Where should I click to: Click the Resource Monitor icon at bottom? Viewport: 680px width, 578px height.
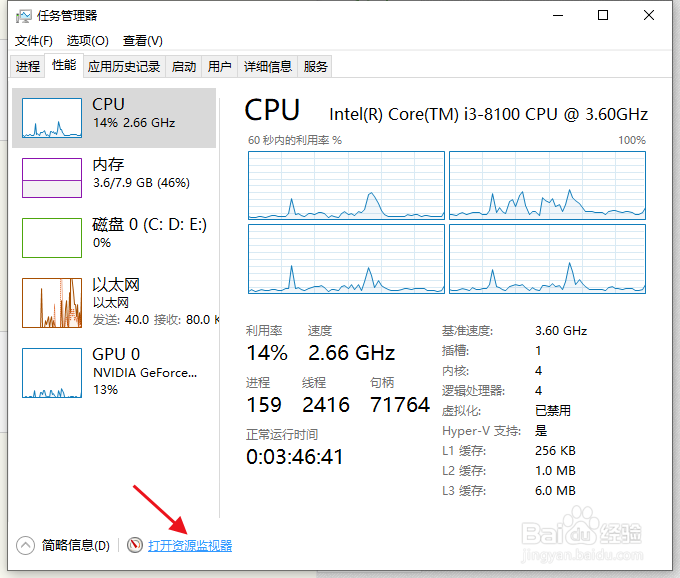pyautogui.click(x=135, y=545)
